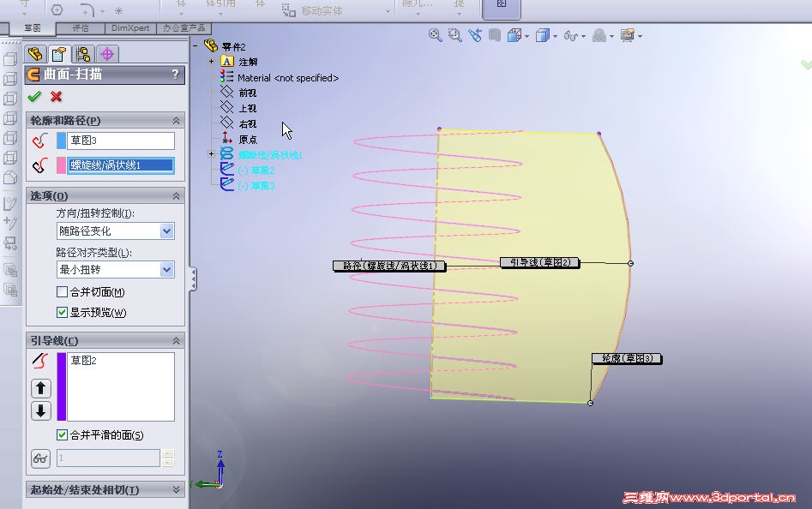
Task: Click pink path color swatch
Action: click(61, 165)
